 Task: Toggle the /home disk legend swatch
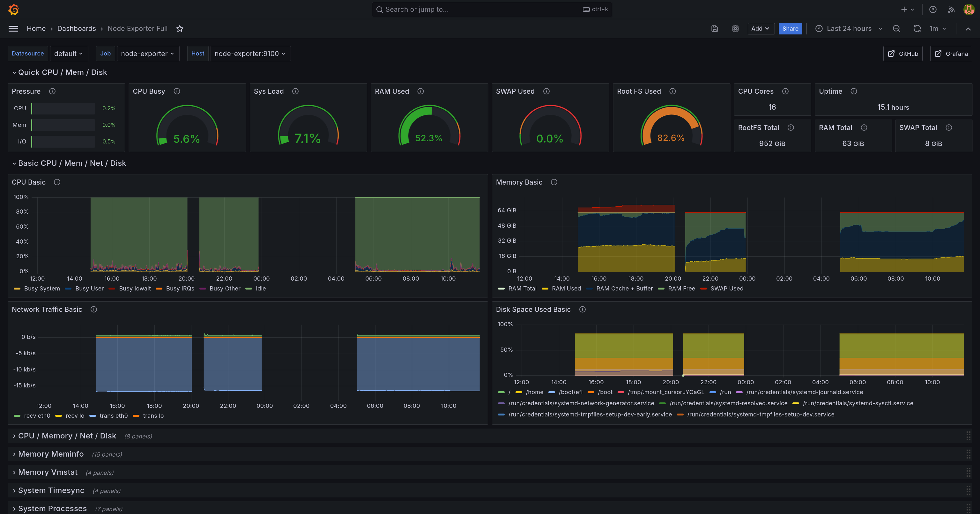point(518,392)
